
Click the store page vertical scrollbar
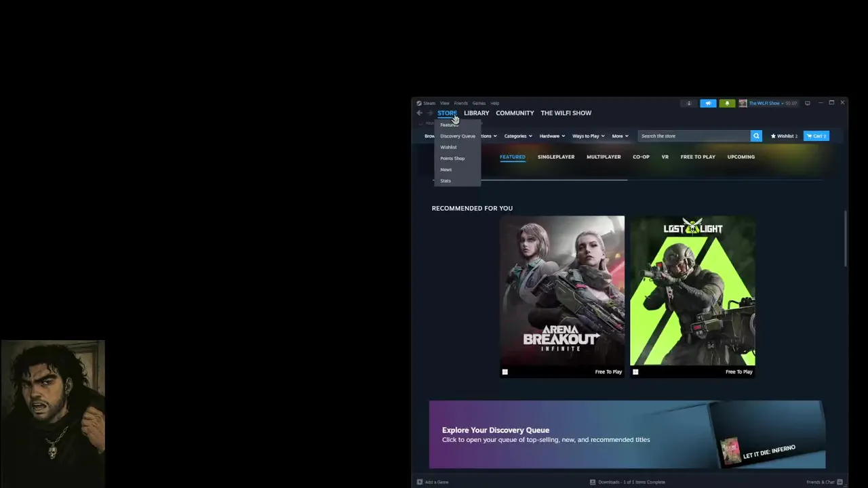pyautogui.click(x=845, y=239)
